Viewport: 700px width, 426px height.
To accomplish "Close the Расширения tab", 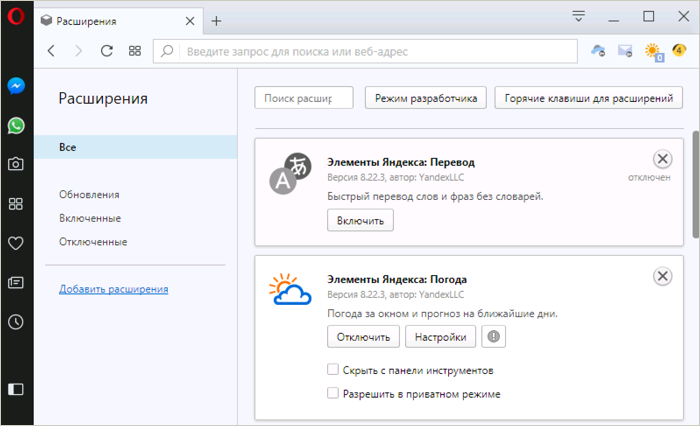I will coord(190,21).
